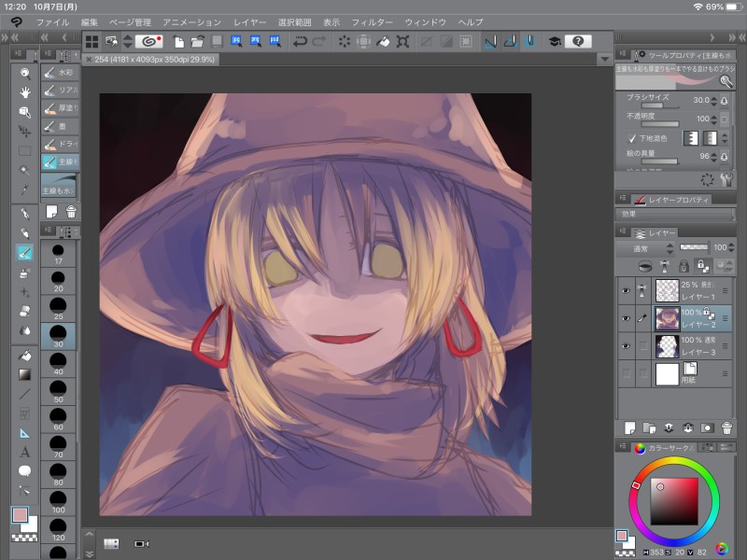
Task: Open the レイヤー menu in menu bar
Action: click(x=249, y=21)
